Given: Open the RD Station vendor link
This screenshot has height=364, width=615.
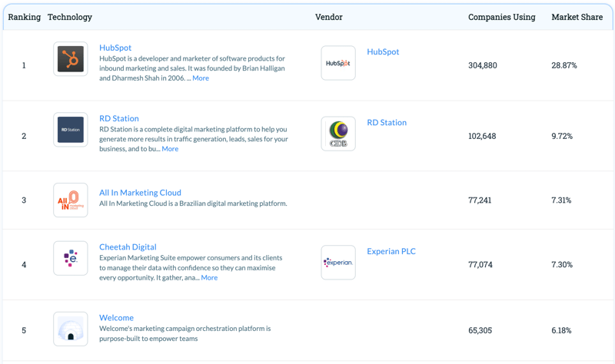Looking at the screenshot, I should pos(387,123).
